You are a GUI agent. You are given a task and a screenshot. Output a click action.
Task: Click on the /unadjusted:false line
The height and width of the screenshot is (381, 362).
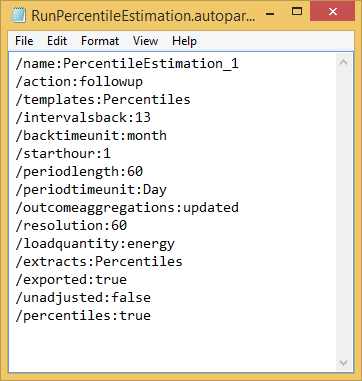(x=83, y=297)
